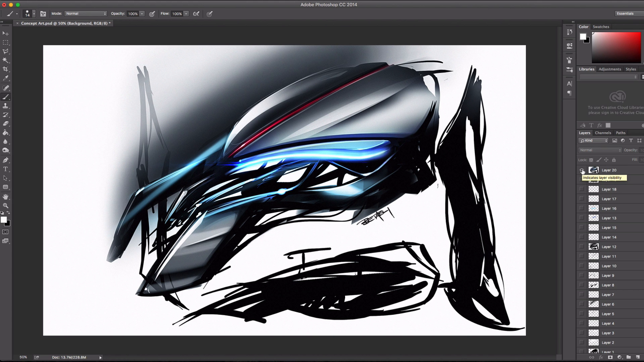Show Layer 9 with its visibility box
This screenshot has height=362, width=644.
[582, 275]
